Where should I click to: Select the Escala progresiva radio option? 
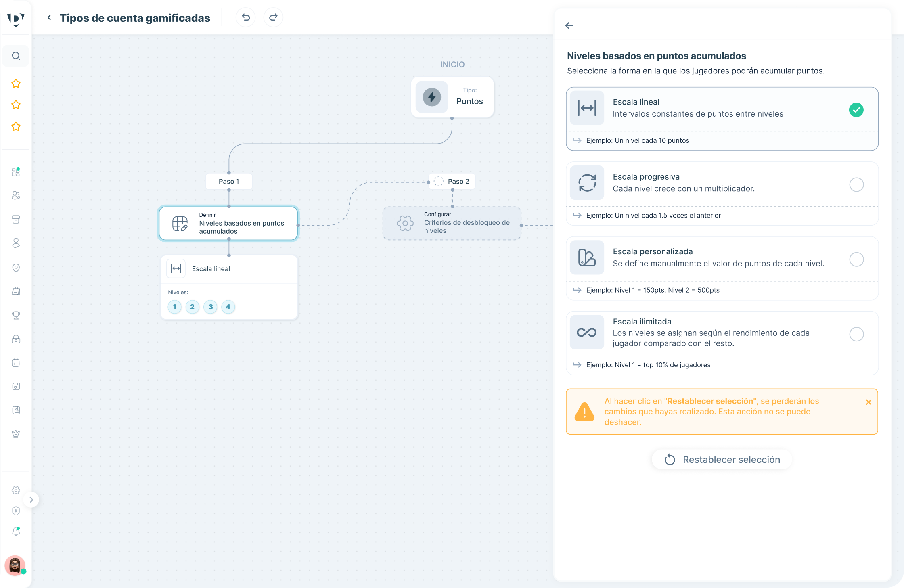coord(856,184)
